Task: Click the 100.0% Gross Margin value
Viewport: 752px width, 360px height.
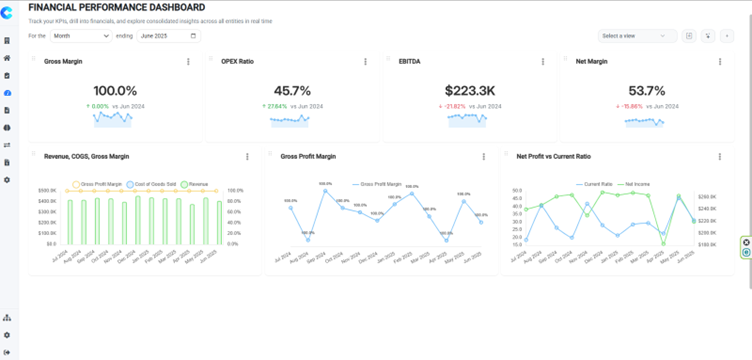Action: pos(115,91)
